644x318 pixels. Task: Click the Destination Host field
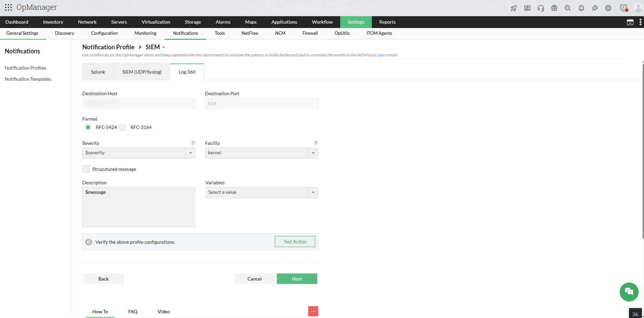pos(139,104)
